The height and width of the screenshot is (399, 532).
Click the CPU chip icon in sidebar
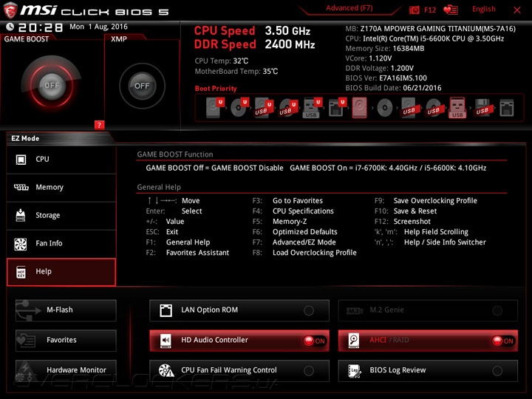point(21,159)
